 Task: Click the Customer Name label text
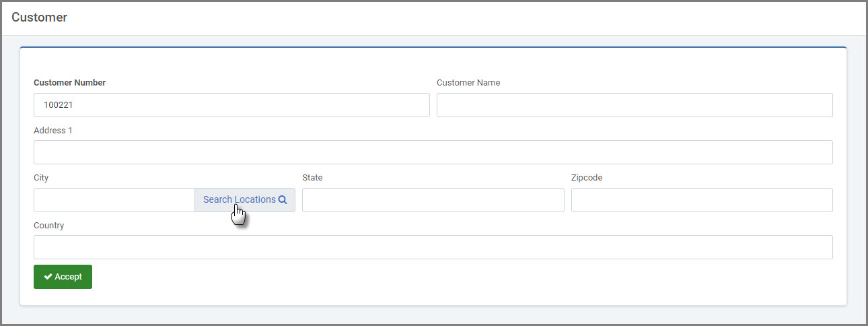pyautogui.click(x=468, y=83)
